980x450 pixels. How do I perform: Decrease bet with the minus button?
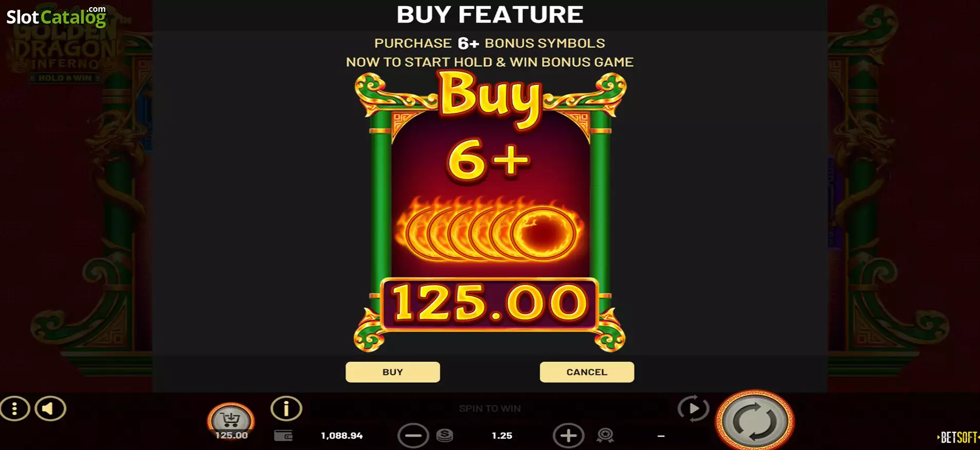413,436
